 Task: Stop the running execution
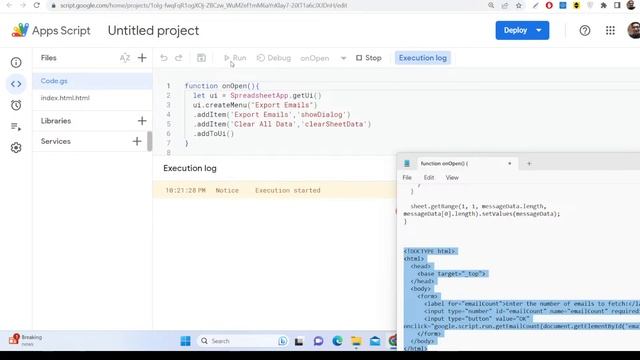pyautogui.click(x=369, y=58)
